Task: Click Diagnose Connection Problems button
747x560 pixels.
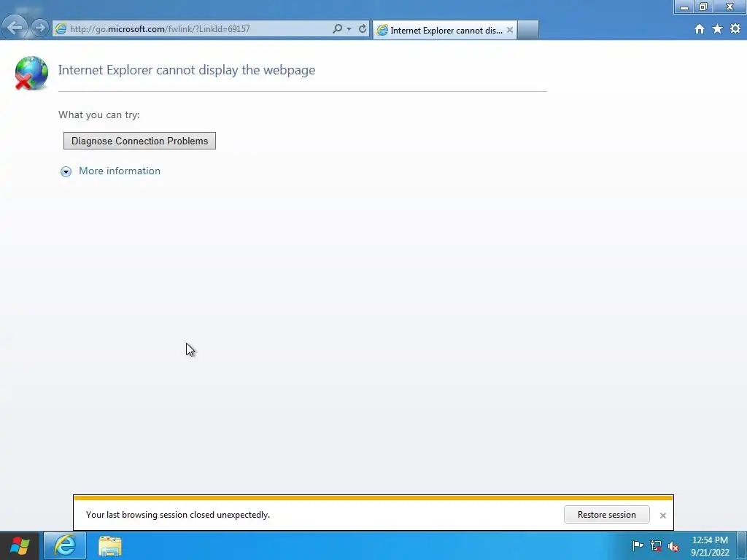Action: click(139, 141)
